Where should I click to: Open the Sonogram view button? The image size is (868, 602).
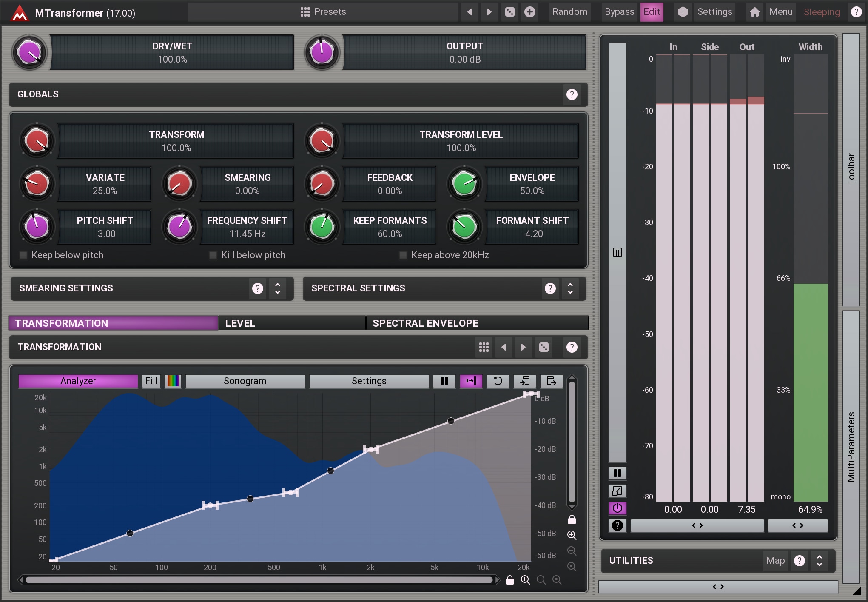(245, 381)
